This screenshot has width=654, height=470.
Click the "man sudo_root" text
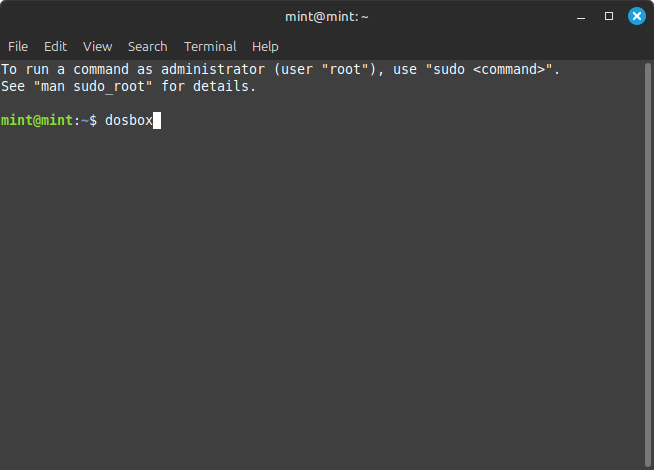(x=95, y=87)
